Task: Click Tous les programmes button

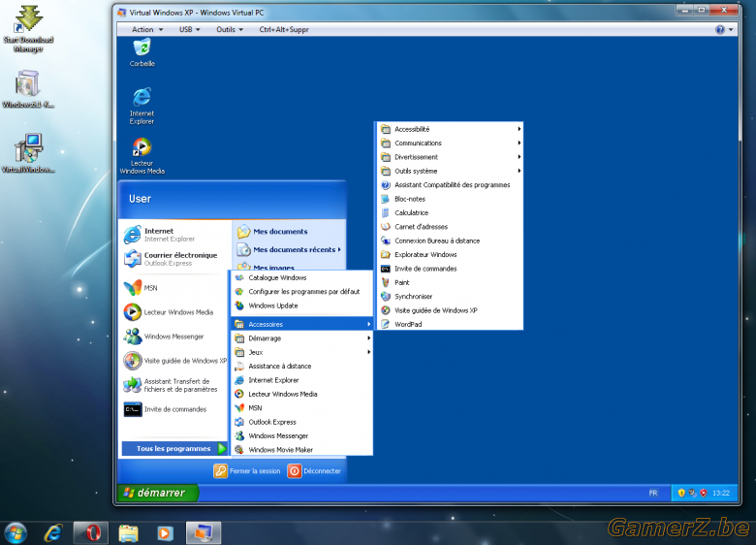Action: tap(174, 449)
